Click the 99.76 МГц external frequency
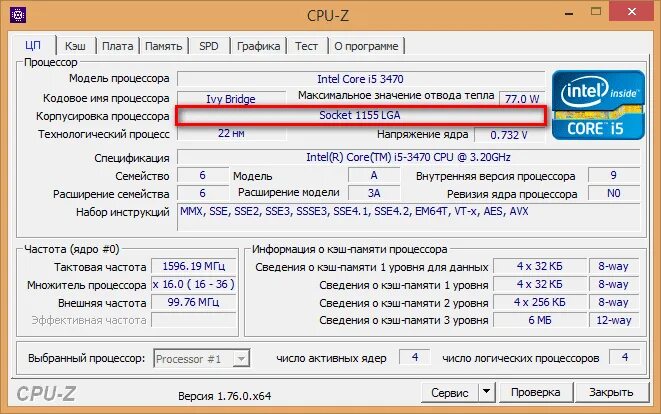 (193, 302)
